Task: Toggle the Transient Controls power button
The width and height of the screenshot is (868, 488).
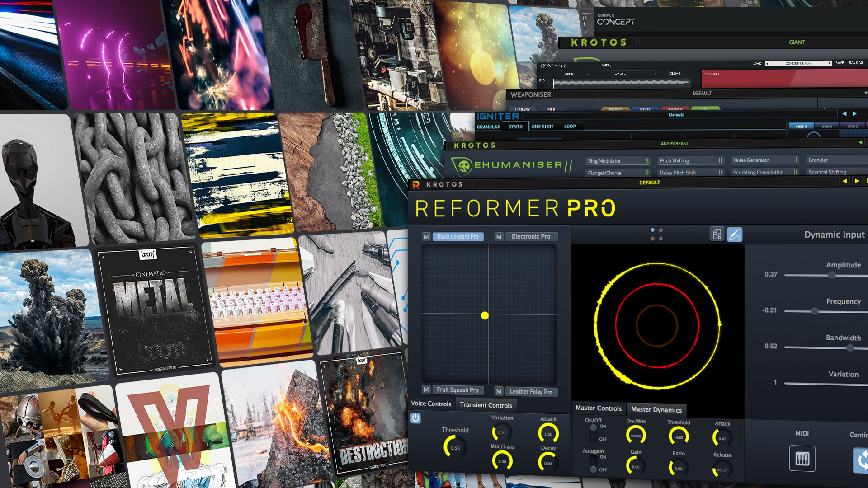Action: click(x=415, y=418)
